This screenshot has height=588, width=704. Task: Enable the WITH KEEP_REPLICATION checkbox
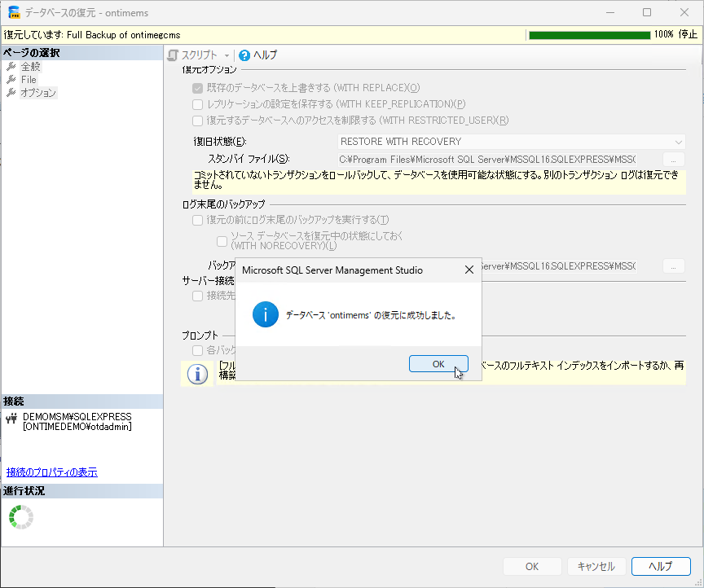tap(198, 104)
